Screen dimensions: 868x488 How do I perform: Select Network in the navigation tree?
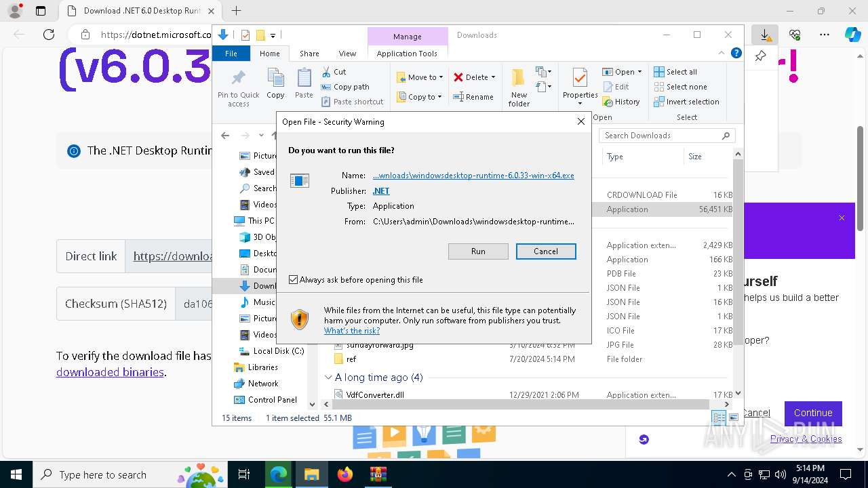tap(256, 384)
